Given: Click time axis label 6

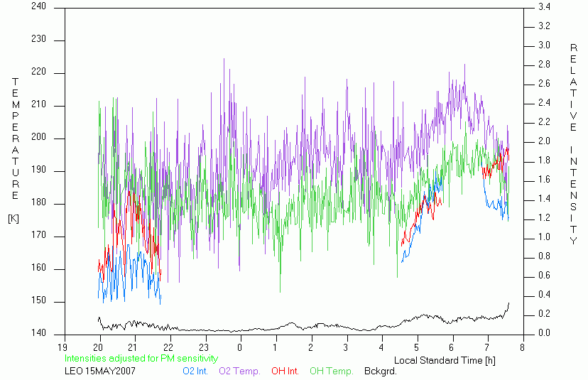Looking at the screenshot, I should tap(452, 347).
